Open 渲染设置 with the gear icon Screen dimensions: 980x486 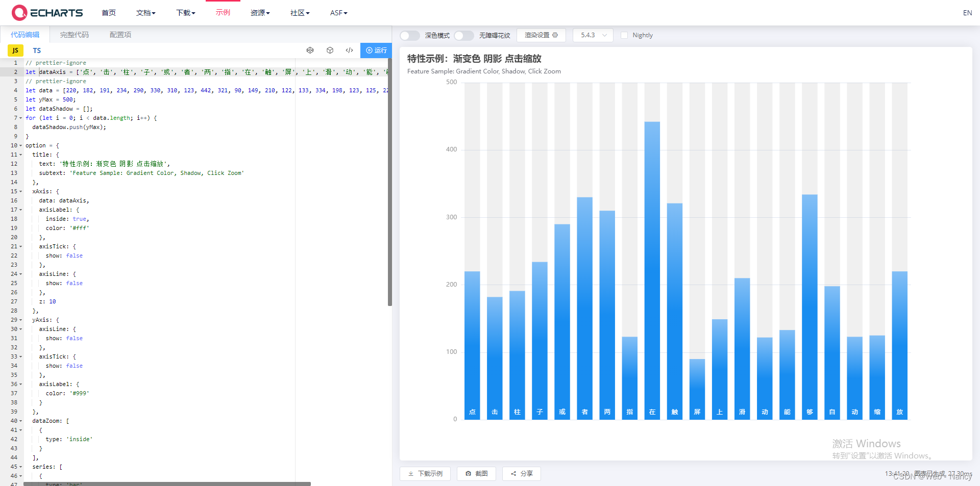pyautogui.click(x=541, y=35)
